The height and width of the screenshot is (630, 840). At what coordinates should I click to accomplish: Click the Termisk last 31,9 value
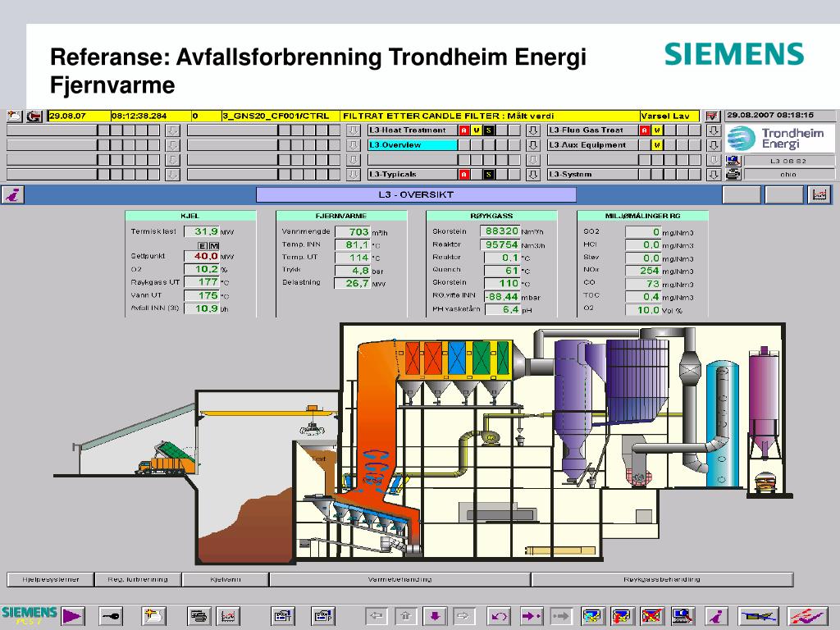coord(202,231)
